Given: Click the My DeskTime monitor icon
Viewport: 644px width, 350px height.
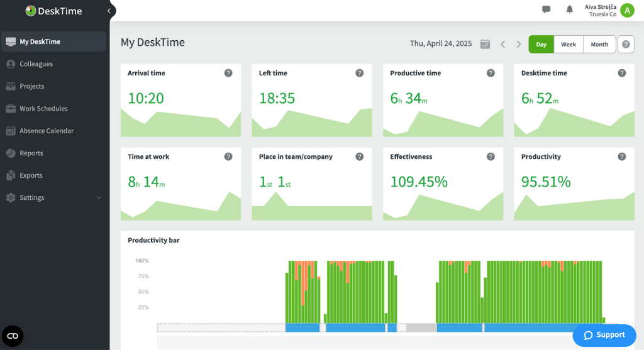Looking at the screenshot, I should click(11, 41).
